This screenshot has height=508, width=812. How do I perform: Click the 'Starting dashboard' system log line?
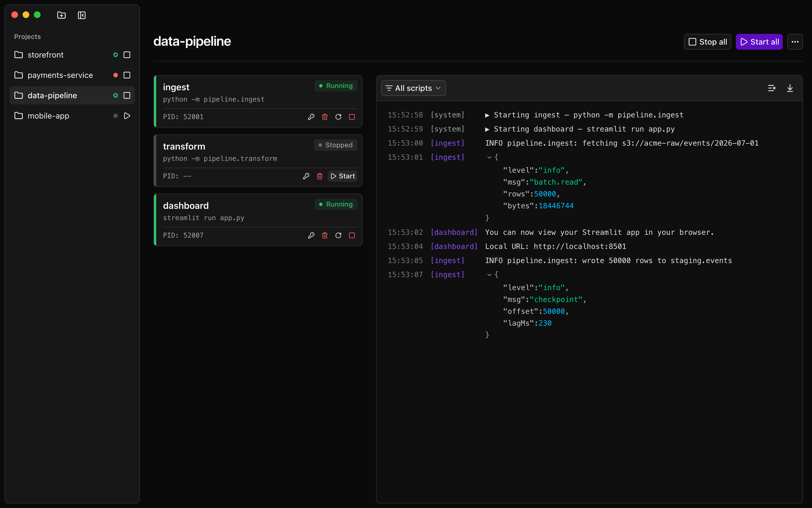point(580,129)
